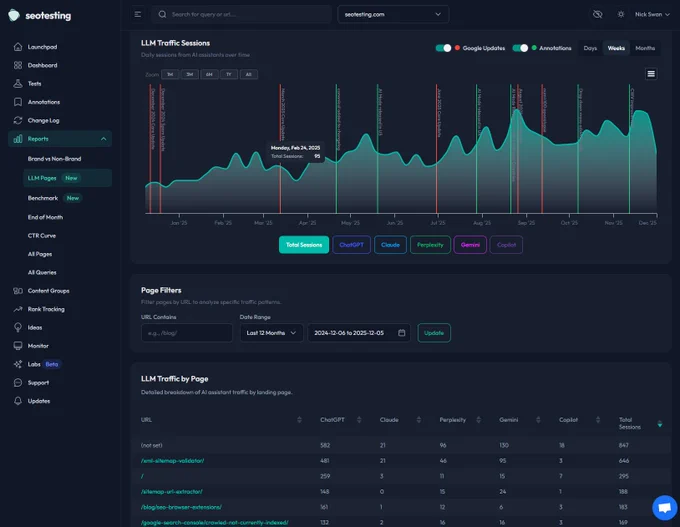Screen dimensions: 680x527
Task: Open Updates bell icon
Action: point(18,401)
